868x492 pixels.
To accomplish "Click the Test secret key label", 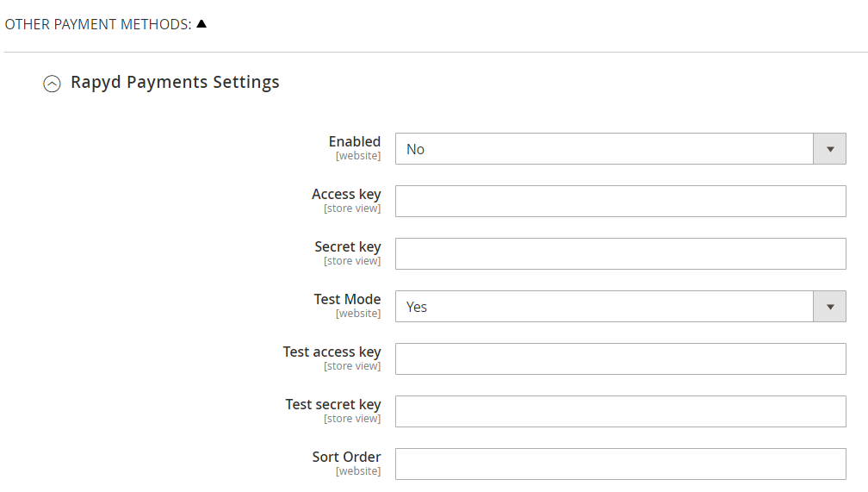I will [333, 404].
